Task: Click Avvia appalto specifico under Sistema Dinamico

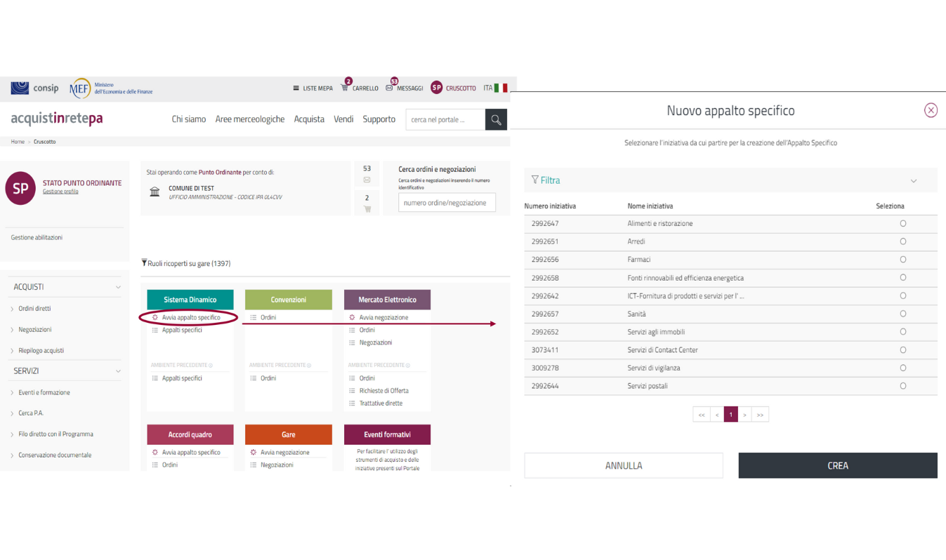Action: coord(190,318)
